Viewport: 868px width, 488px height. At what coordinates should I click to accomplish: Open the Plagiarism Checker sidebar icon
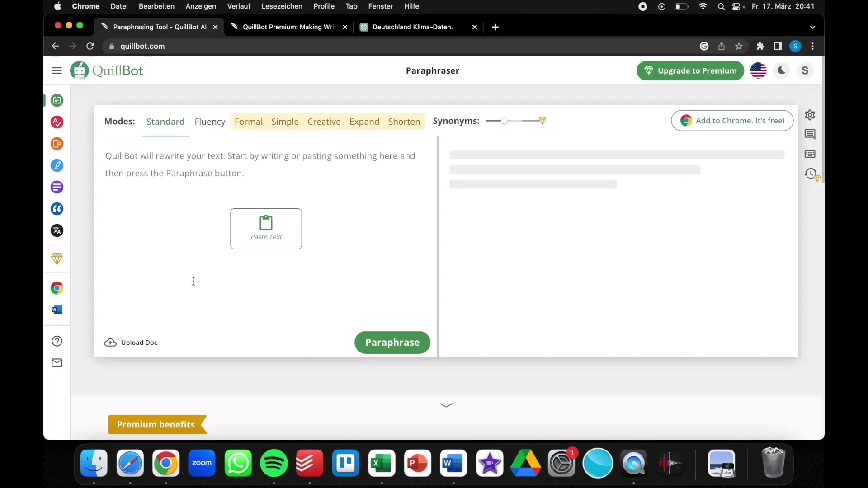[x=57, y=144]
